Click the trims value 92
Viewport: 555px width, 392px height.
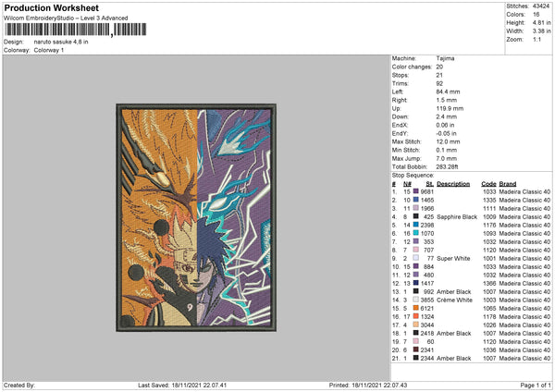pos(439,83)
